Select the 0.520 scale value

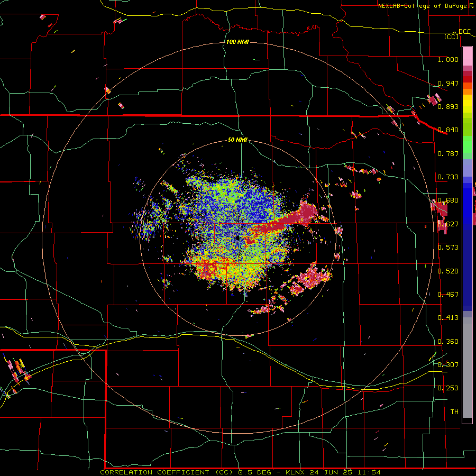(x=448, y=270)
